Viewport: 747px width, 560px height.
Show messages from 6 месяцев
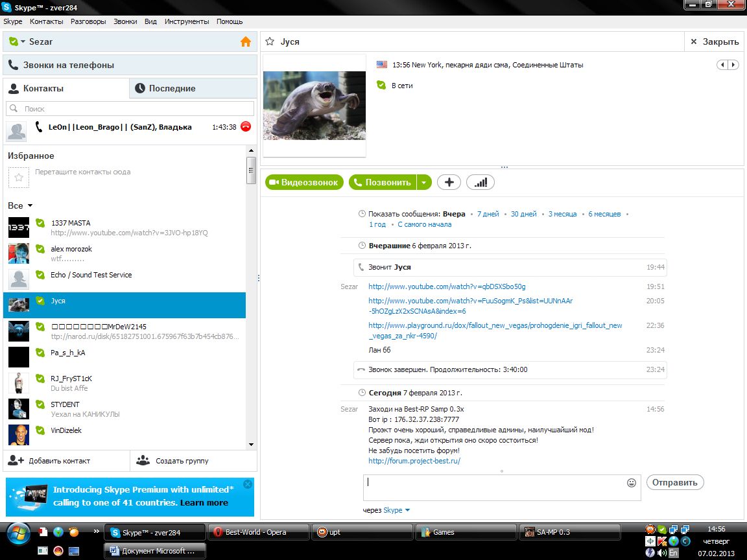[x=604, y=214]
